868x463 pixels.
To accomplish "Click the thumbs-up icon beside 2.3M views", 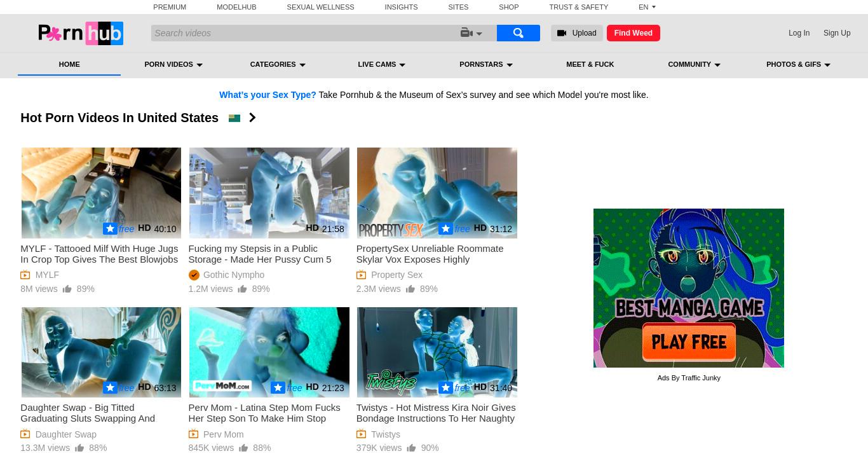I will 410,289.
